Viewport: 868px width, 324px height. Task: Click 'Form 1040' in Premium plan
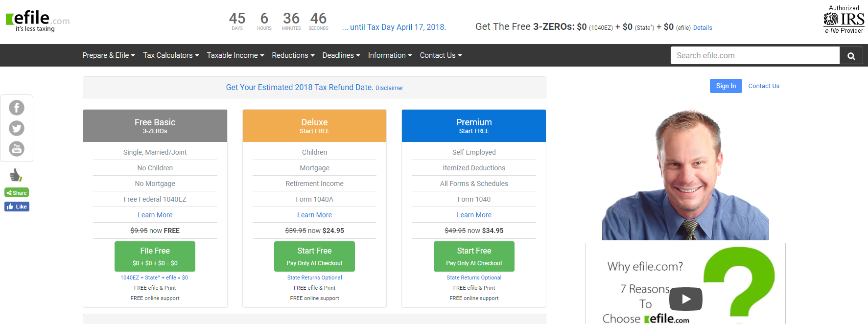[474, 199]
